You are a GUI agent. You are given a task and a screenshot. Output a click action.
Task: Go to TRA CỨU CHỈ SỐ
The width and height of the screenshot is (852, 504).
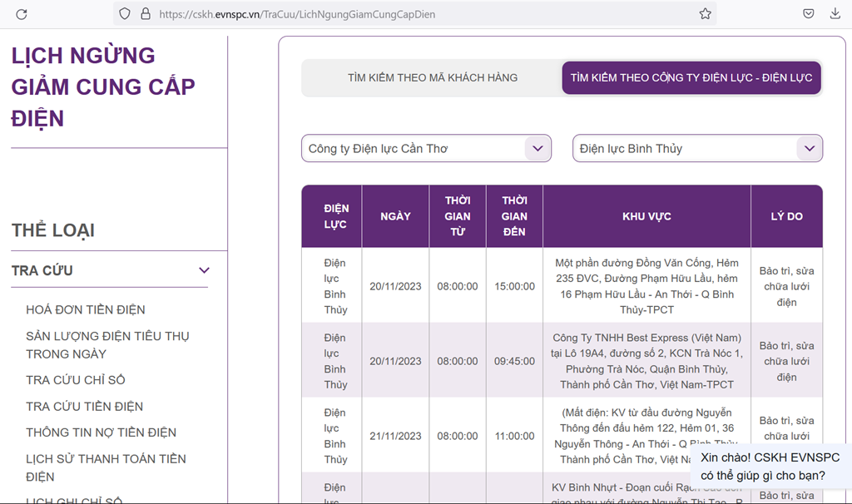76,379
